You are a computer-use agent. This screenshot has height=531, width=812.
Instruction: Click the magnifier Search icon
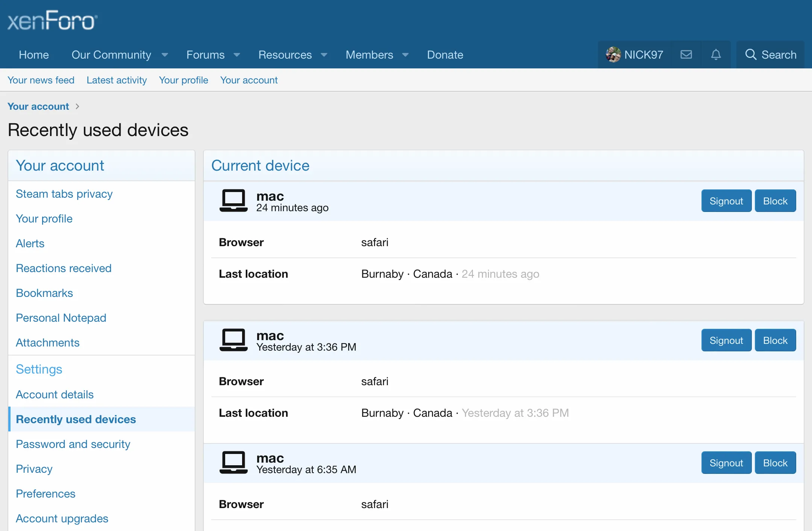click(x=750, y=55)
